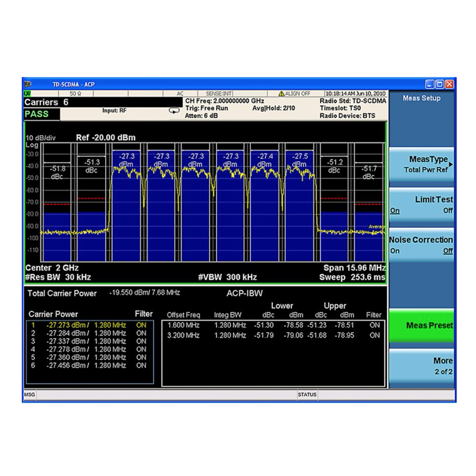Maximize the TD-SCDMA ACP window
The width and height of the screenshot is (476, 476).
coord(439,84)
